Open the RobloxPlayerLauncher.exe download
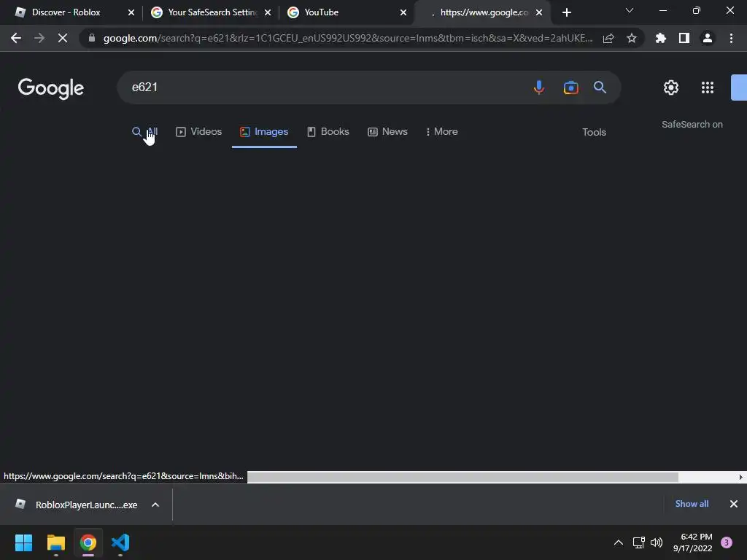 (86, 505)
